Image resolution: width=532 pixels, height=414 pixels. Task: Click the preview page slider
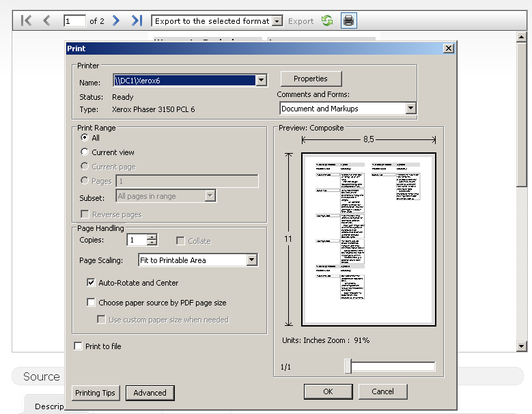(348, 366)
